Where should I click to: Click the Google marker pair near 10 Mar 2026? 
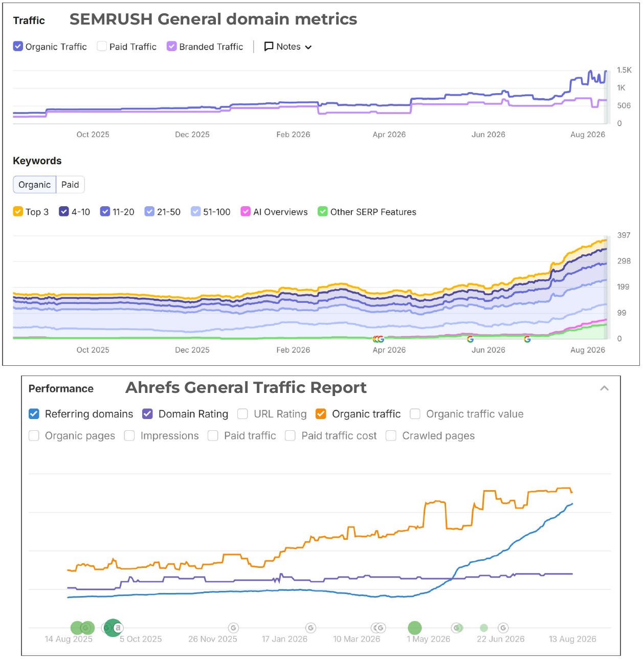pyautogui.click(x=378, y=628)
